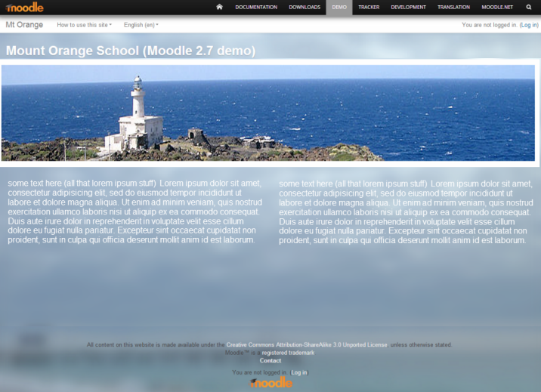Expand the 'How to use this site' dropdown

click(84, 25)
